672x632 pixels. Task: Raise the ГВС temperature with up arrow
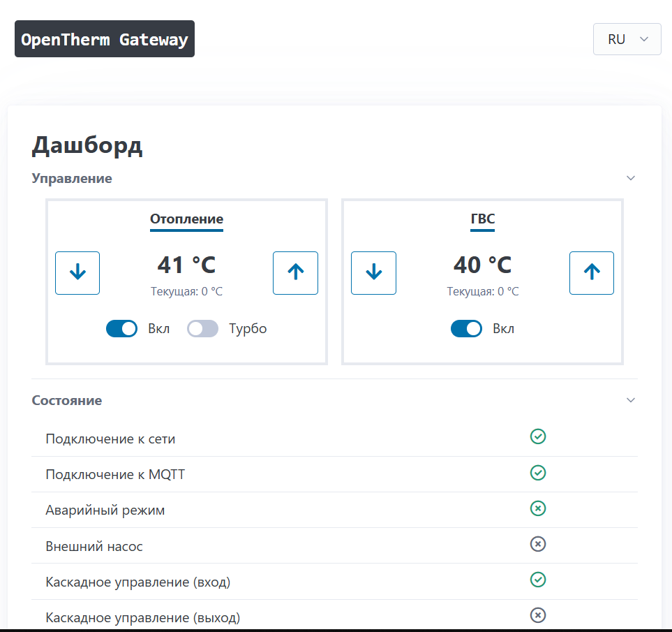591,273
